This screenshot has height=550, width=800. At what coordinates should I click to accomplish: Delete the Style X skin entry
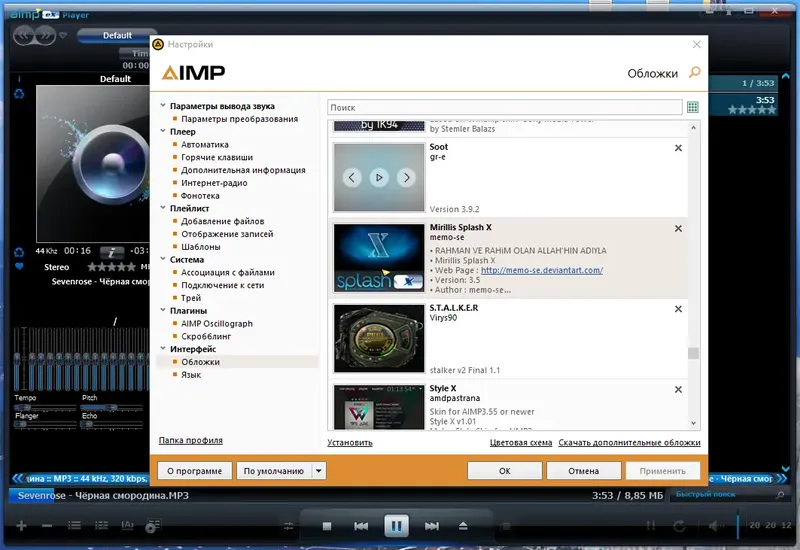pyautogui.click(x=678, y=390)
